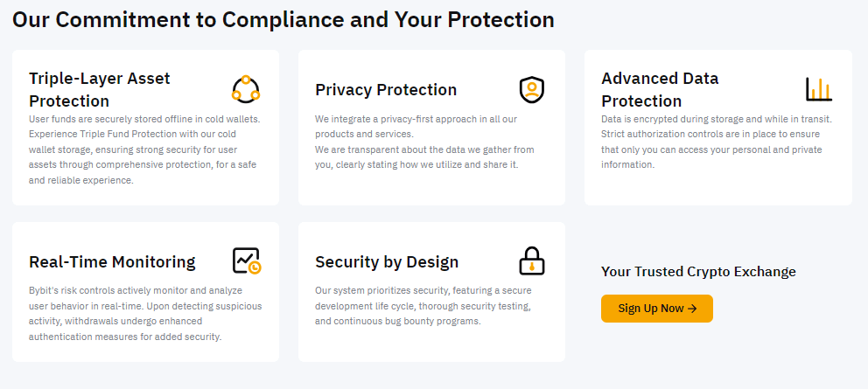The height and width of the screenshot is (389, 868).
Task: Click the Bybit risk controls description text
Action: click(145, 313)
